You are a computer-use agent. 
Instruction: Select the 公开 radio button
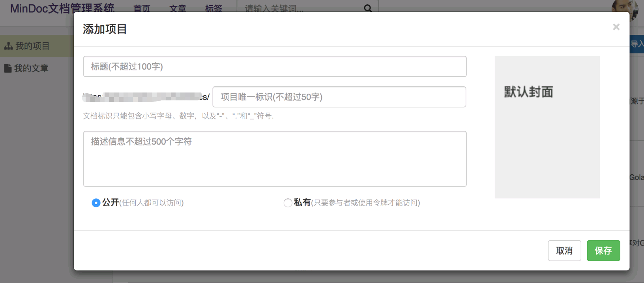96,203
